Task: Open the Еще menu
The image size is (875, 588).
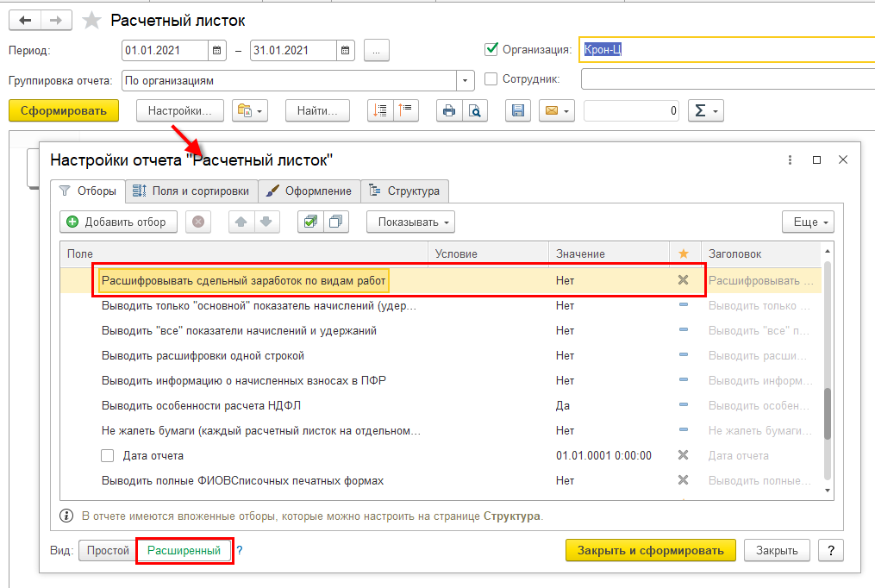Action: [x=808, y=222]
